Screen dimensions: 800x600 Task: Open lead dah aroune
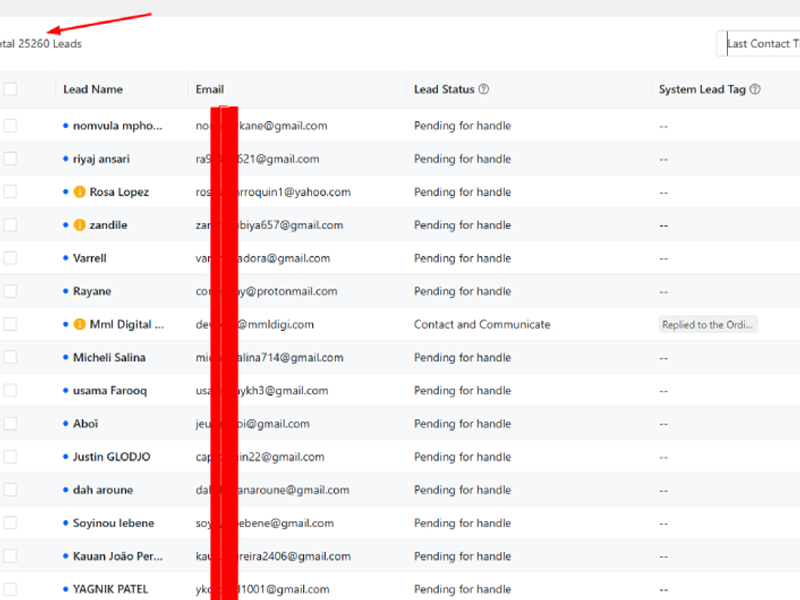click(103, 490)
